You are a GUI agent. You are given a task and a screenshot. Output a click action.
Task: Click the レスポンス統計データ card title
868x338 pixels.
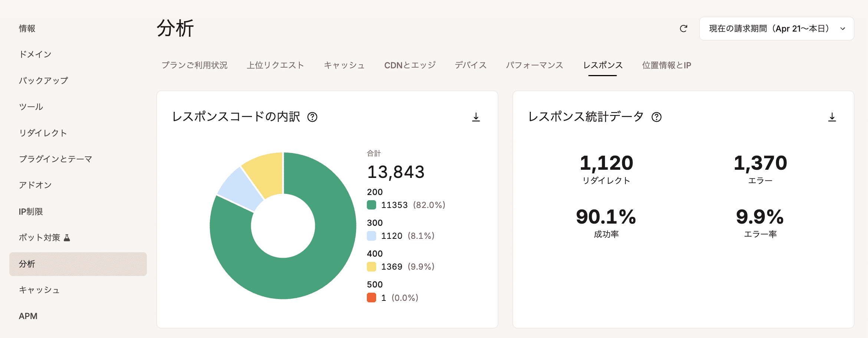pos(586,117)
